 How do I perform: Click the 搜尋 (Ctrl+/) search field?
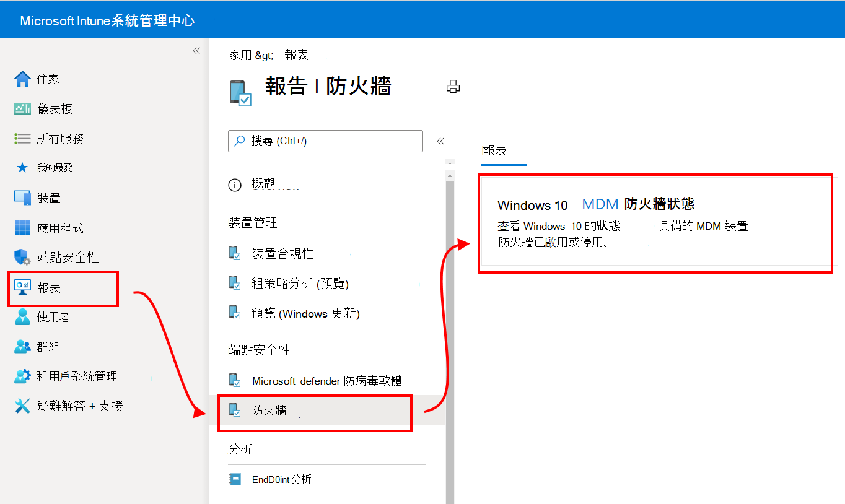click(326, 141)
